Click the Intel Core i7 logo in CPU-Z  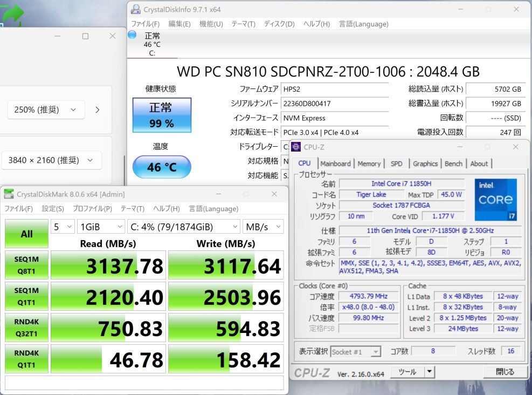pyautogui.click(x=496, y=200)
